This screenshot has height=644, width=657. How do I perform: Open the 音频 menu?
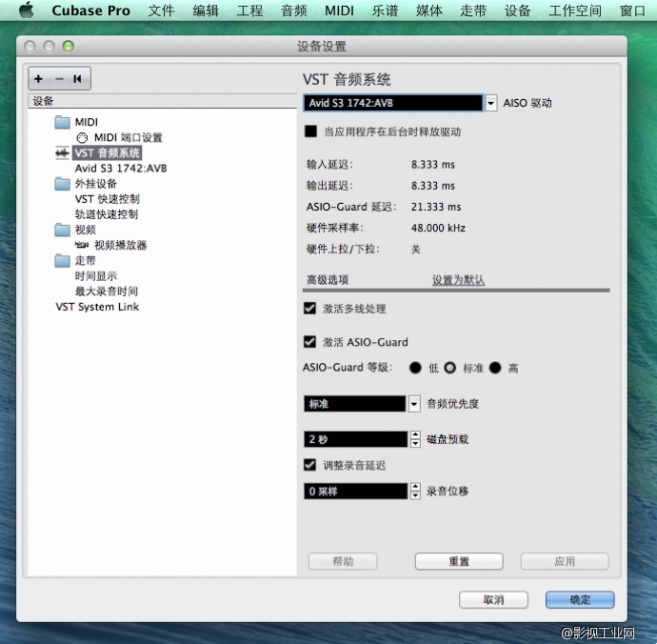pos(294,10)
